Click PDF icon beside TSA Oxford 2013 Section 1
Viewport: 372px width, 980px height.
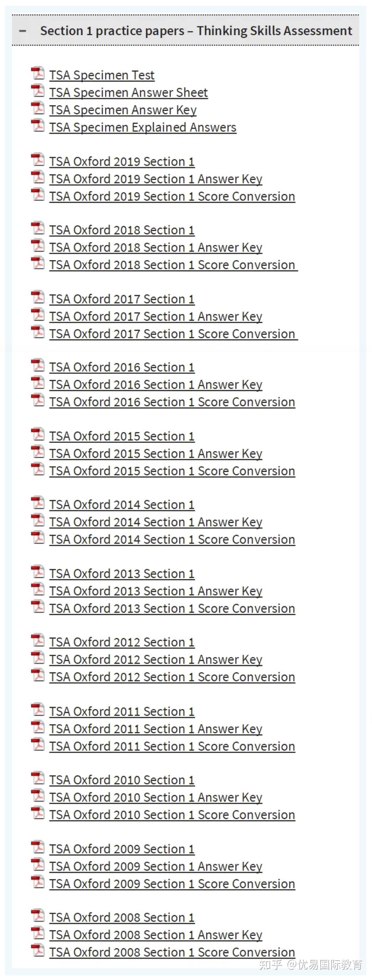tap(38, 572)
